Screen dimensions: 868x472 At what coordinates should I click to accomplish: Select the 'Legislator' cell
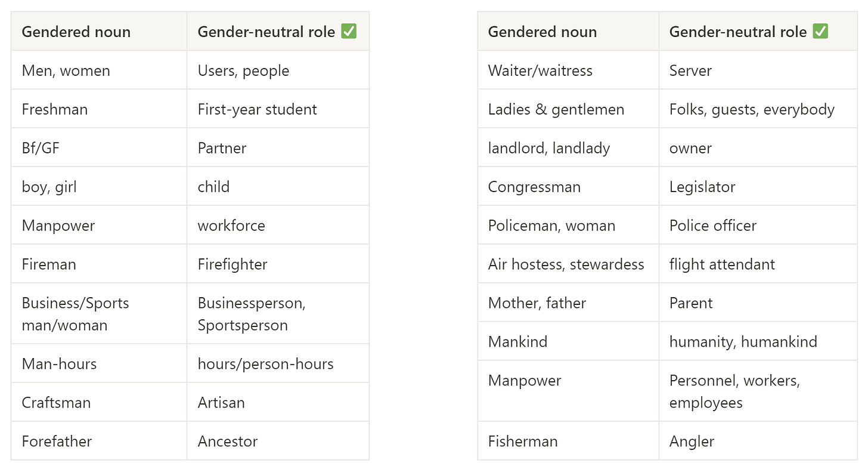pos(758,187)
